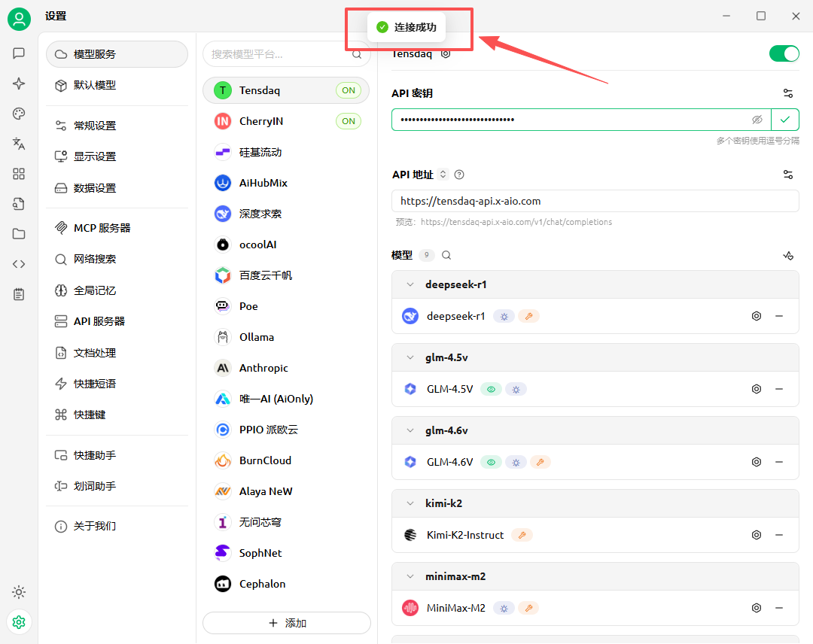813x644 pixels.
Task: Select the 硅基流动 provider
Action: pyautogui.click(x=286, y=152)
